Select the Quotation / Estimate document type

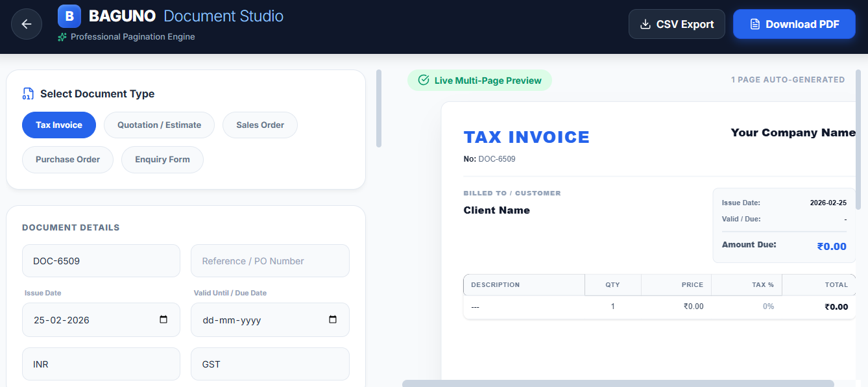click(159, 125)
